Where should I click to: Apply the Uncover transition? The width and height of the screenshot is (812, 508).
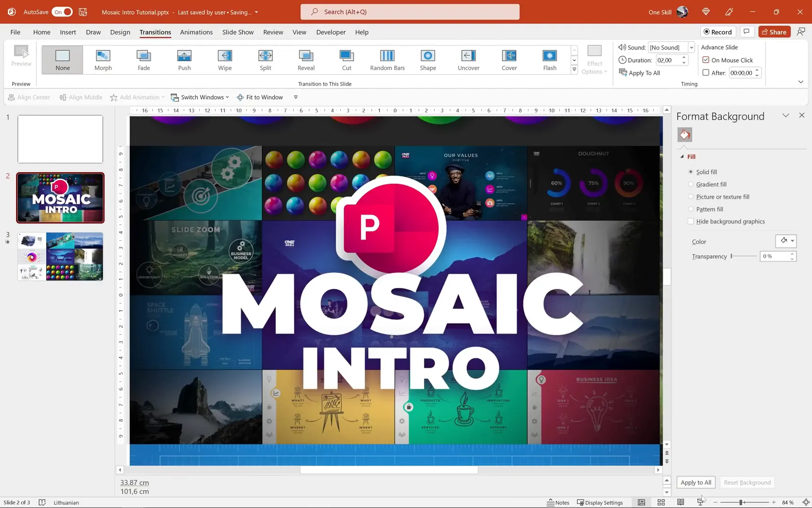pos(468,60)
